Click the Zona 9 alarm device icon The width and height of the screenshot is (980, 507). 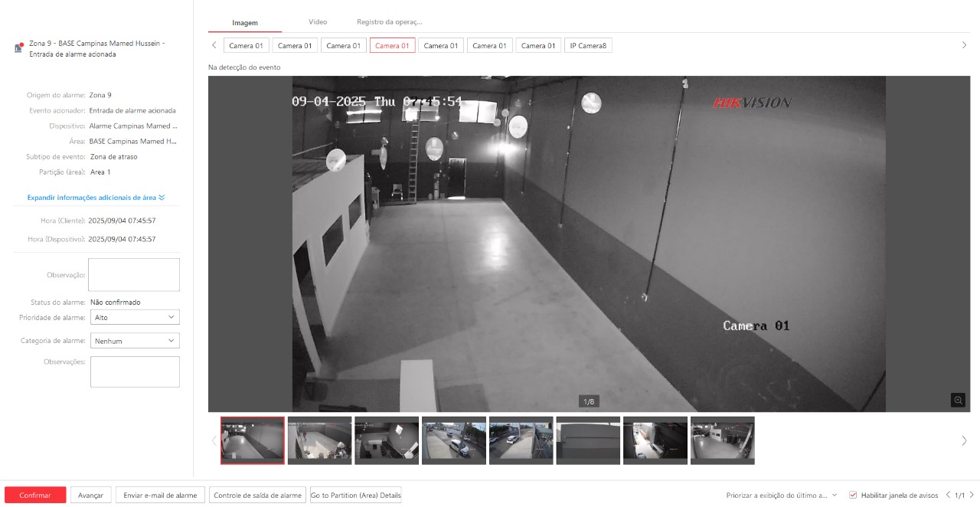click(x=18, y=47)
